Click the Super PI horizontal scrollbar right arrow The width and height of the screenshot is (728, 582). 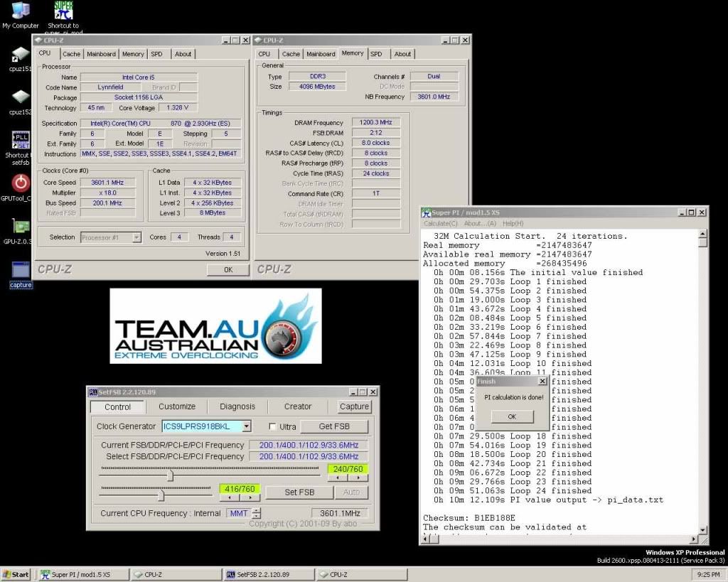694,539
